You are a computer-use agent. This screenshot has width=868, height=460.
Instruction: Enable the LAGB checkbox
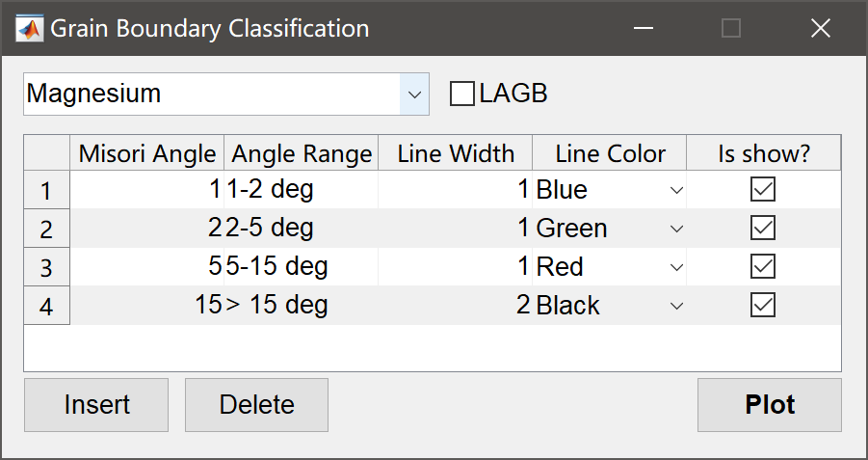463,94
